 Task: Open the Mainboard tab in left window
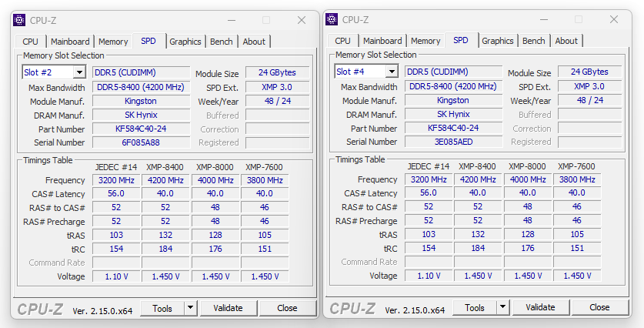70,42
